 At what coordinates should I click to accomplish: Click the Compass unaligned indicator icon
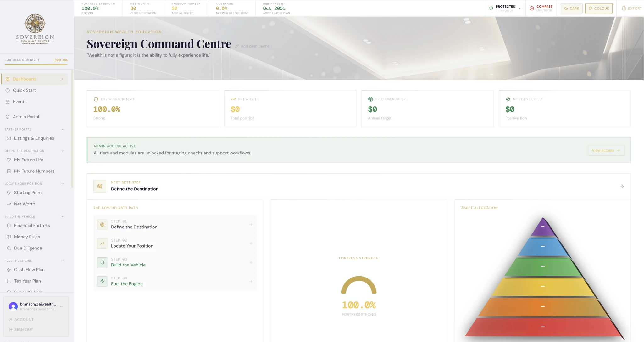pos(532,8)
